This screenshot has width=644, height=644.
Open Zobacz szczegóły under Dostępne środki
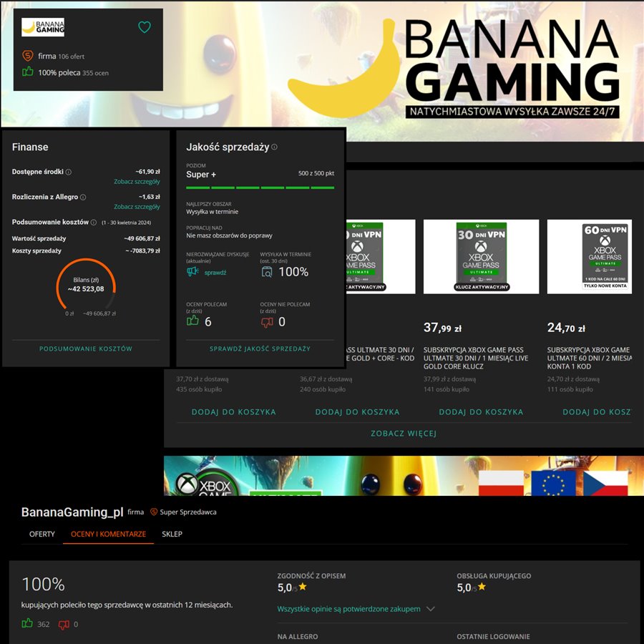[x=137, y=182]
